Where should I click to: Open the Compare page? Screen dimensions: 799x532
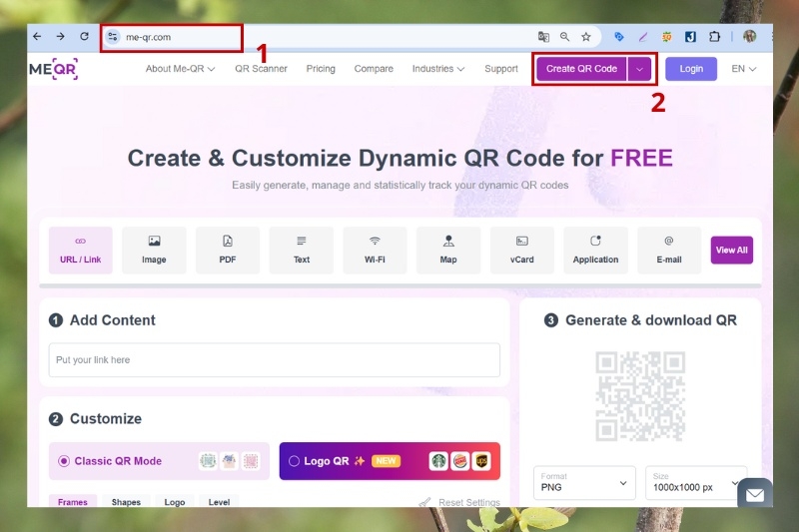pyautogui.click(x=374, y=69)
